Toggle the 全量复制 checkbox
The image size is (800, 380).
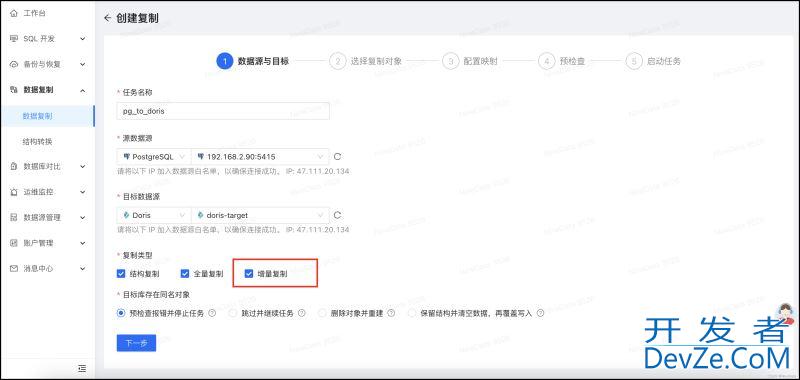tap(185, 274)
